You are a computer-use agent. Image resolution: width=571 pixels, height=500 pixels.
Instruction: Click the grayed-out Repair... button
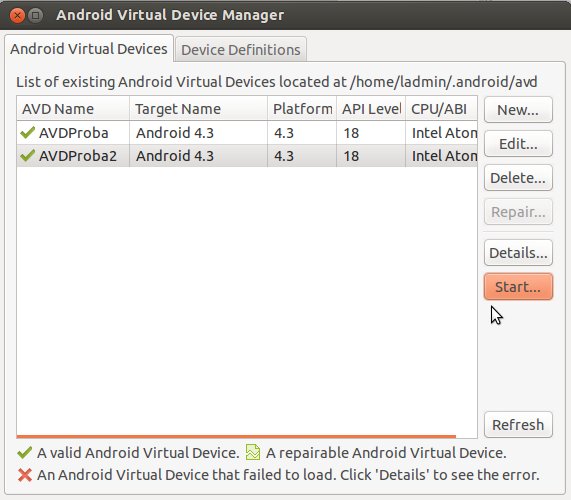coord(518,212)
